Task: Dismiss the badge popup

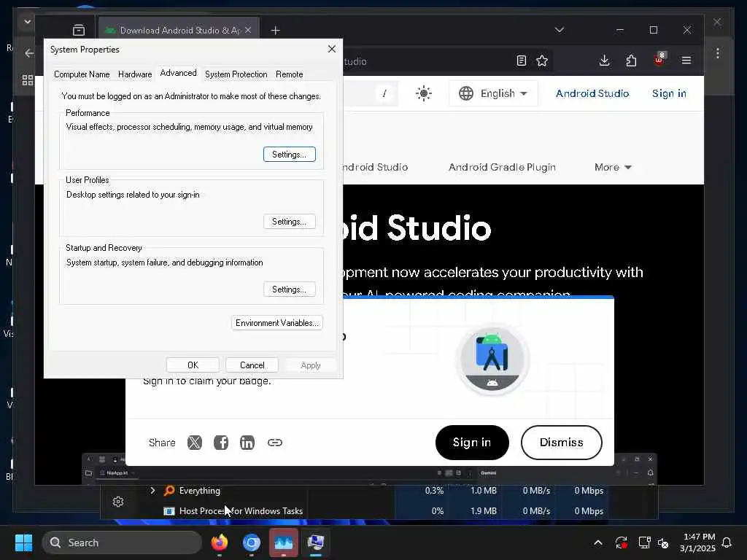Action: point(561,443)
